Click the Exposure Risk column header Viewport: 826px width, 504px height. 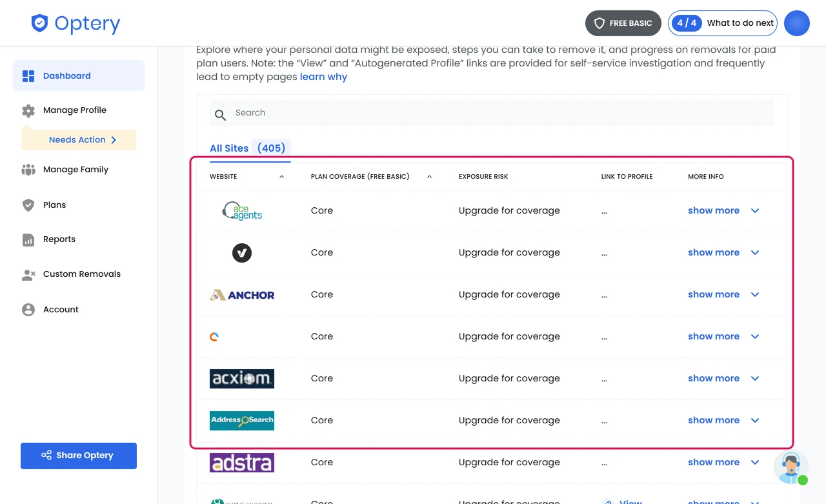coord(483,177)
